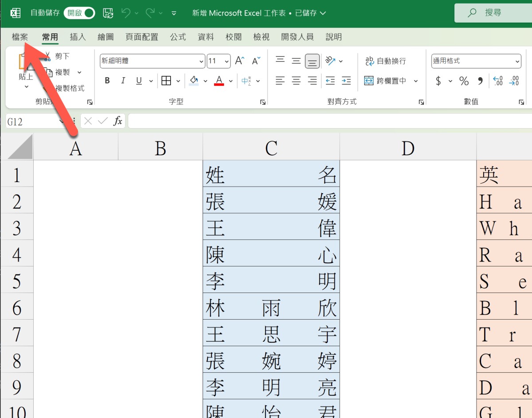
Task: Click the Bold formatting icon
Action: pyautogui.click(x=107, y=81)
